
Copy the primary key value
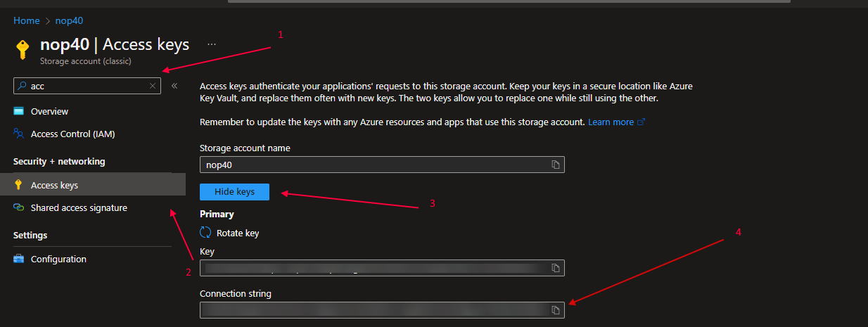coord(556,268)
